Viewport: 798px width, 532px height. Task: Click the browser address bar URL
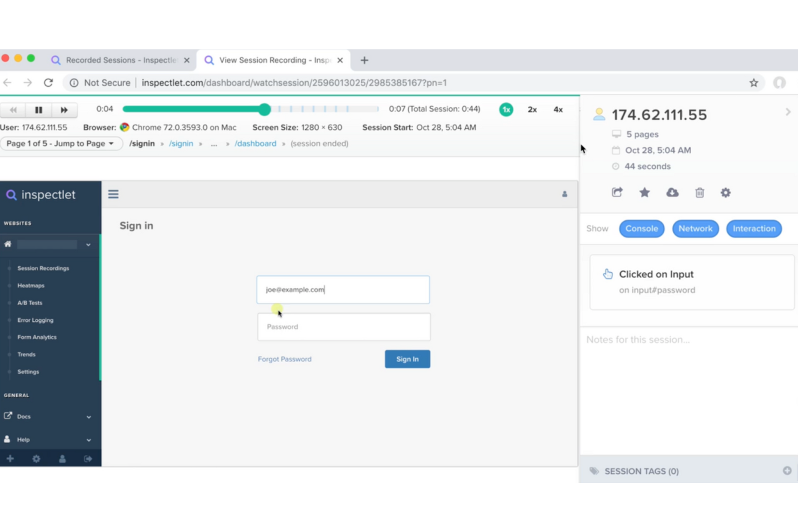point(294,82)
